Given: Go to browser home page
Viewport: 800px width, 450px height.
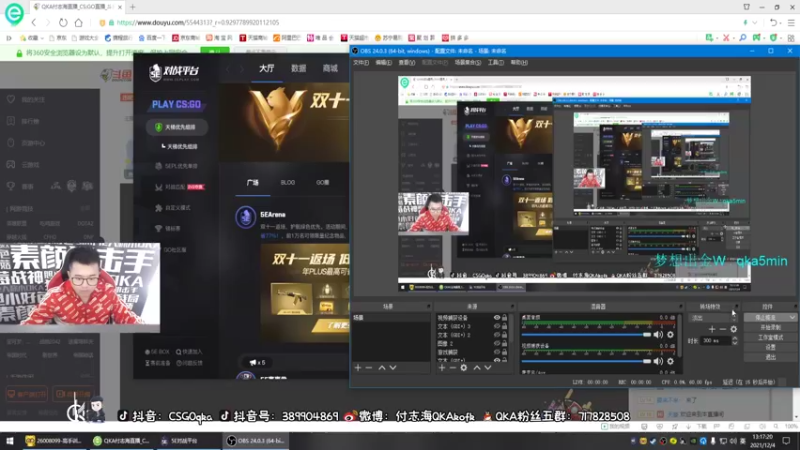Looking at the screenshot, I should (79, 22).
